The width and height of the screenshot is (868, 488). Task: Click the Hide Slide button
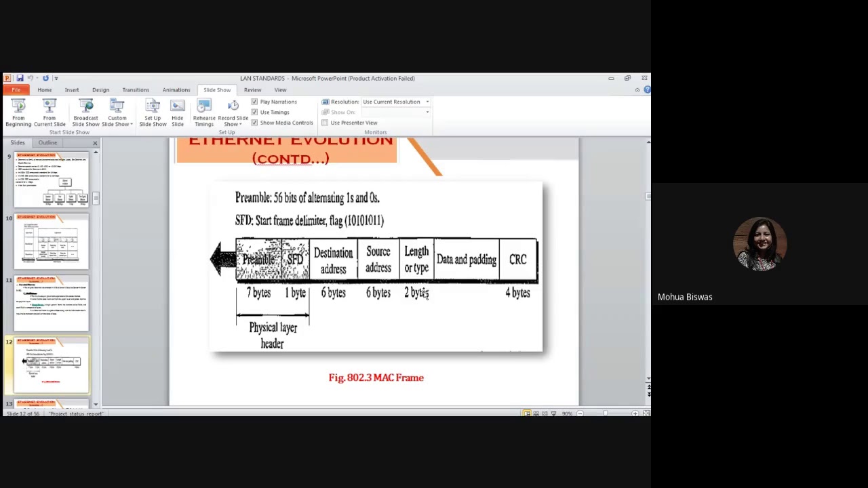[x=177, y=113]
